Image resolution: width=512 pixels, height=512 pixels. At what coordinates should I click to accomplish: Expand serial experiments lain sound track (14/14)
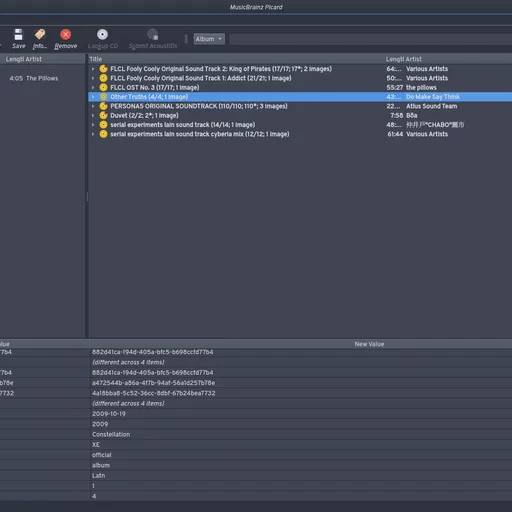(93, 125)
